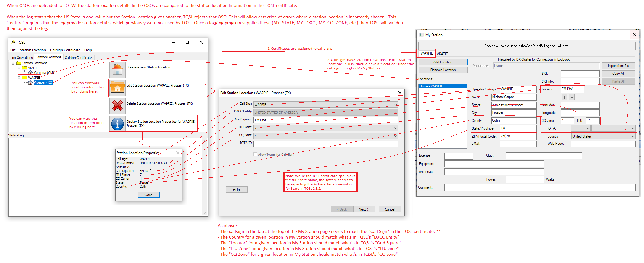Select the Station Locations tab

coord(49,57)
